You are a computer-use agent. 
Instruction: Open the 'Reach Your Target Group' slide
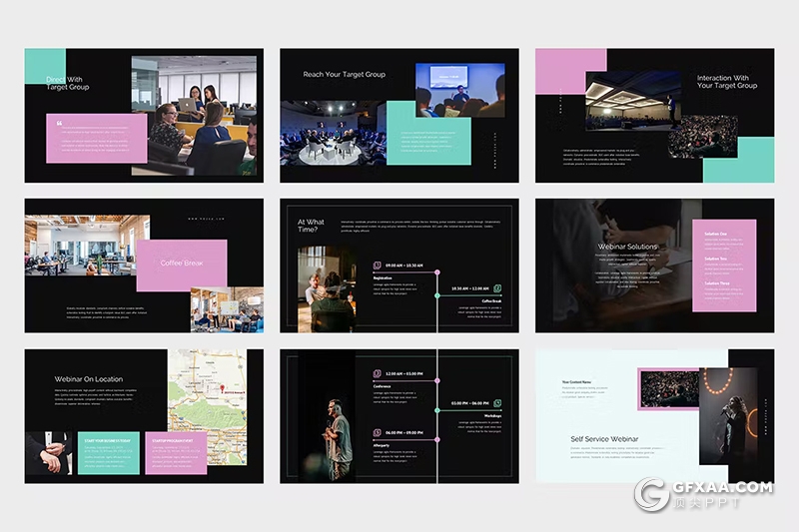399,115
